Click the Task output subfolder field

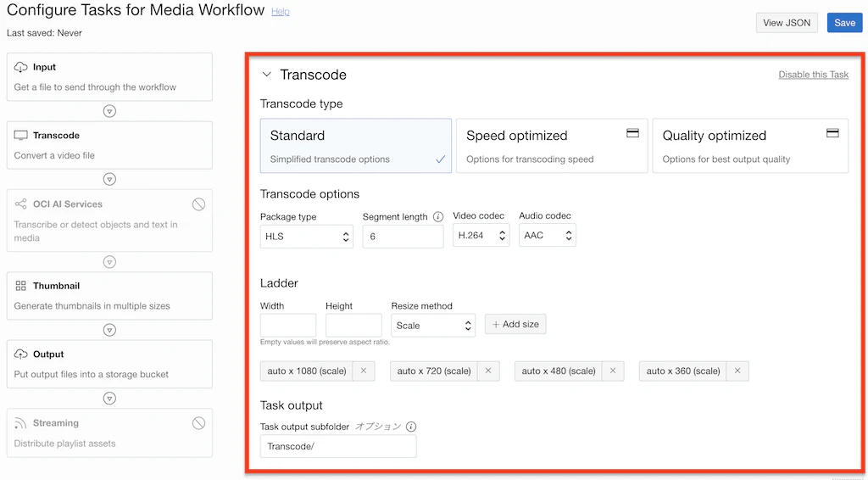click(338, 446)
